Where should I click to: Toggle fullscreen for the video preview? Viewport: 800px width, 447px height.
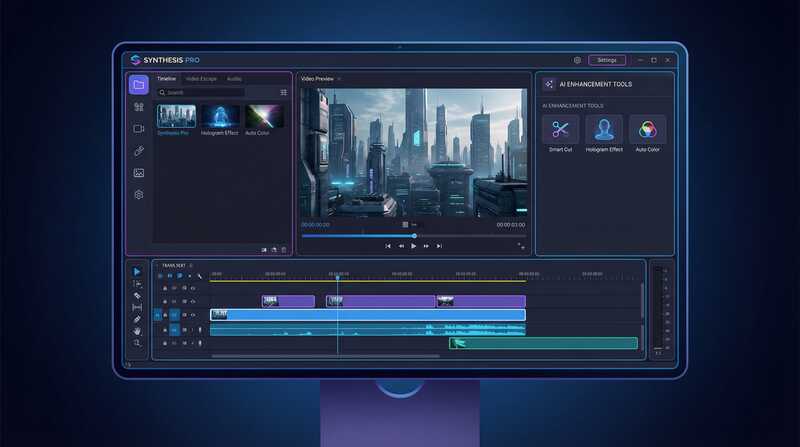520,245
